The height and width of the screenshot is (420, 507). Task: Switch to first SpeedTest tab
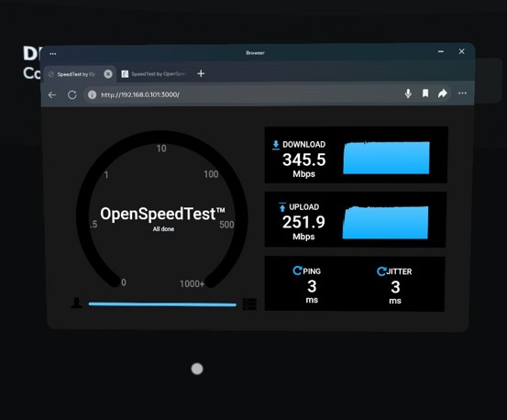click(x=76, y=74)
